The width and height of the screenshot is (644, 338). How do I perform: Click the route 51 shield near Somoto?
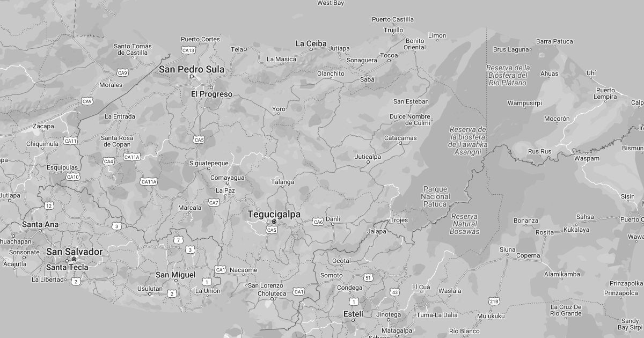[368, 277]
